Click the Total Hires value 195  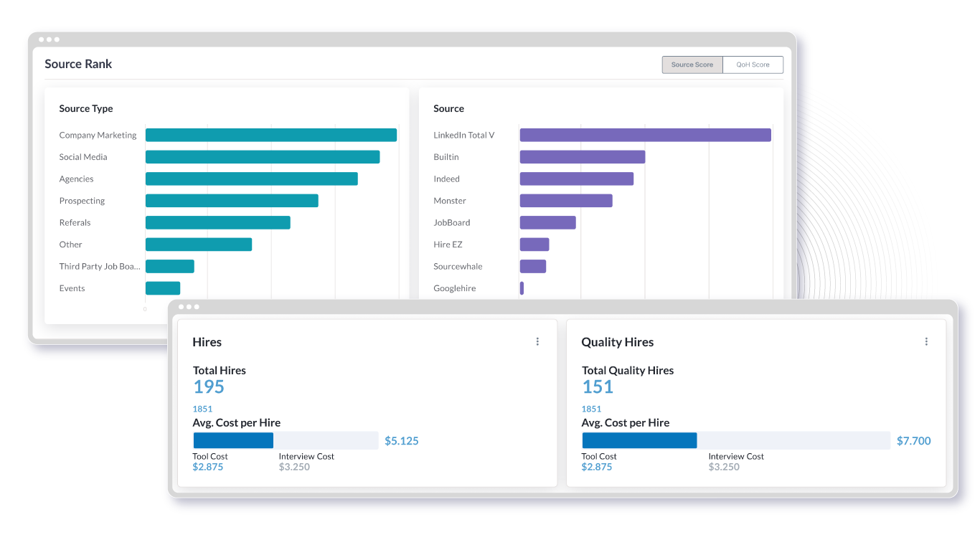(x=209, y=387)
